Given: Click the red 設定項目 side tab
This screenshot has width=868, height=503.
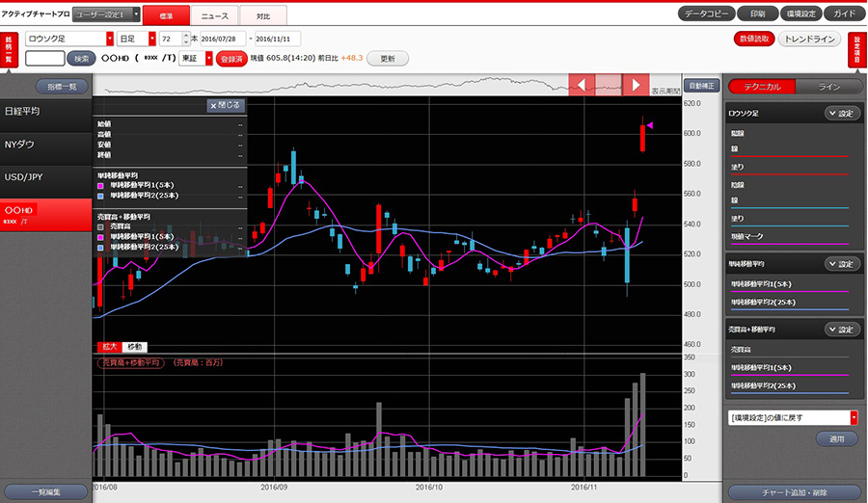Looking at the screenshot, I should pyautogui.click(x=857, y=49).
